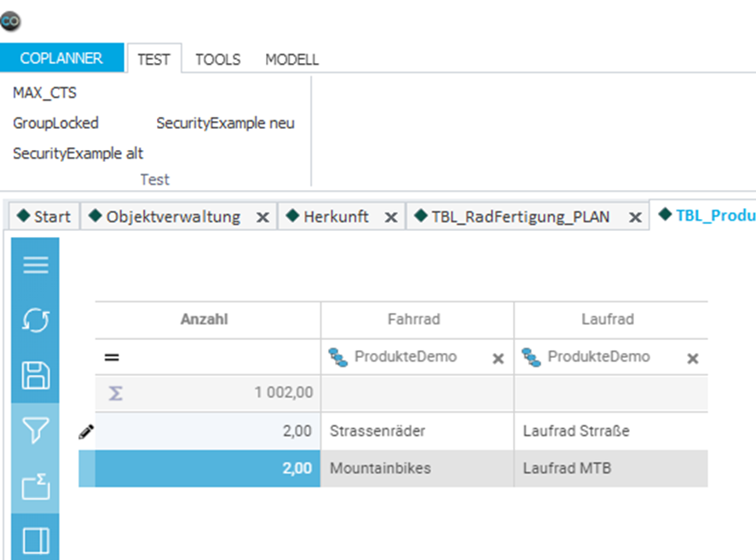Click the sum export sidebar icon
Screen dimensions: 756x560
coord(36,486)
